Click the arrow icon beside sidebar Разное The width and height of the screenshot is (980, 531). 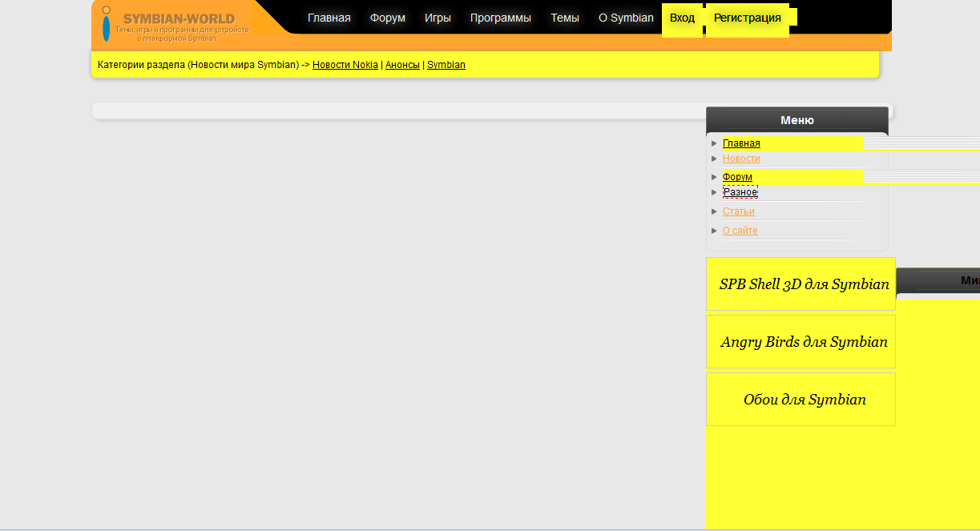(714, 192)
